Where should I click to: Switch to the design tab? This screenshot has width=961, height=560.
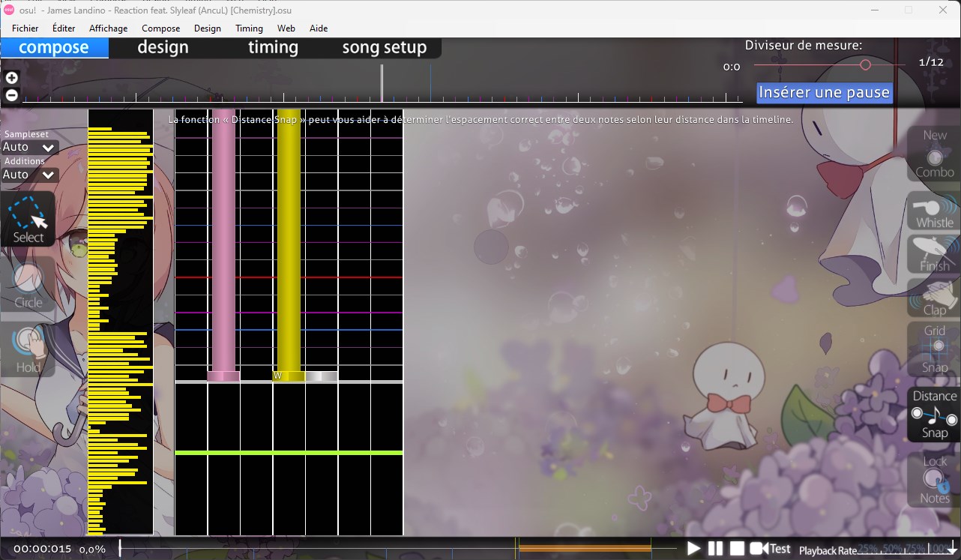click(x=163, y=48)
